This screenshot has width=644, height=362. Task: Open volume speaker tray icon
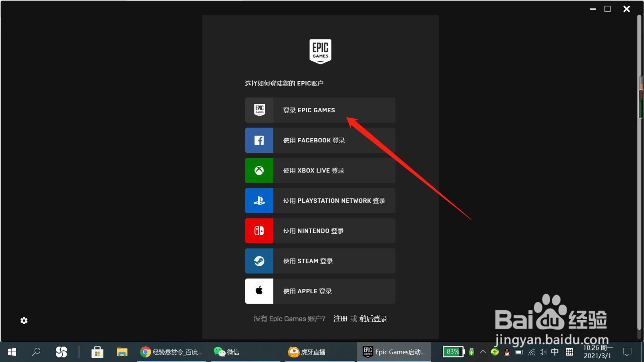[x=543, y=352]
